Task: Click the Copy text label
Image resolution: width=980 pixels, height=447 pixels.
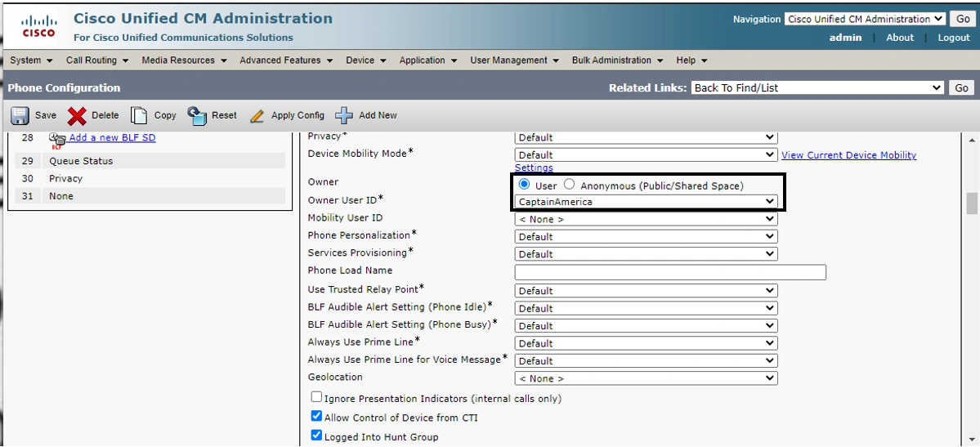Action: pyautogui.click(x=165, y=116)
